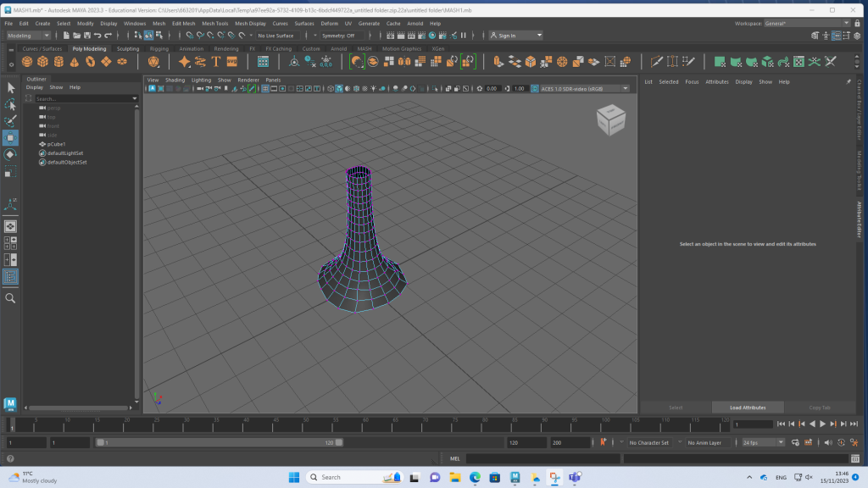
Task: Select defaultLightSet in the Outliner
Action: 65,153
